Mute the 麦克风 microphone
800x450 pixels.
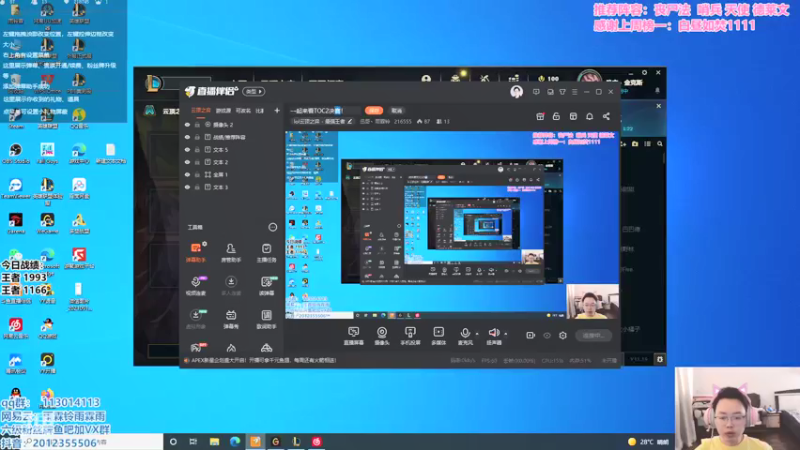pos(465,336)
